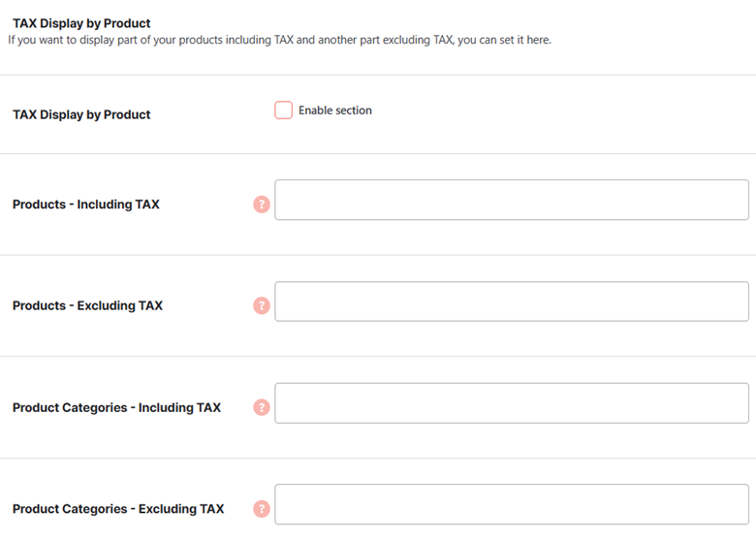Show help icon for Product Categories - Including TAX

[x=262, y=407]
